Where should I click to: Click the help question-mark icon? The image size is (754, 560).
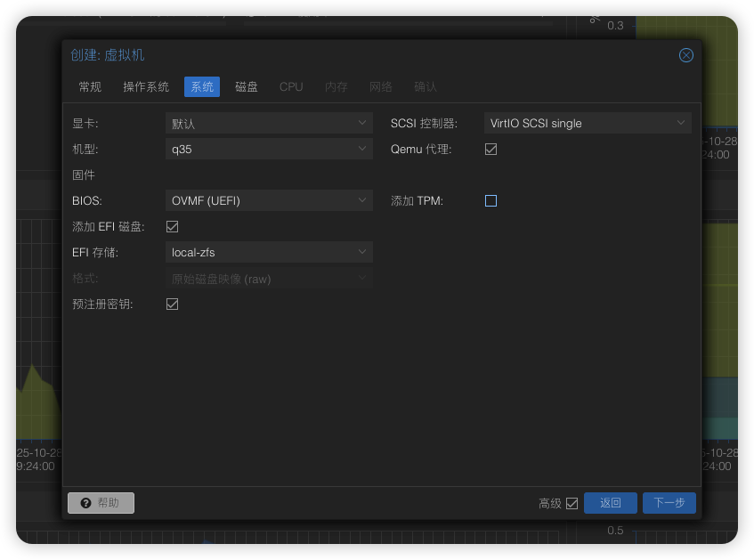click(86, 503)
